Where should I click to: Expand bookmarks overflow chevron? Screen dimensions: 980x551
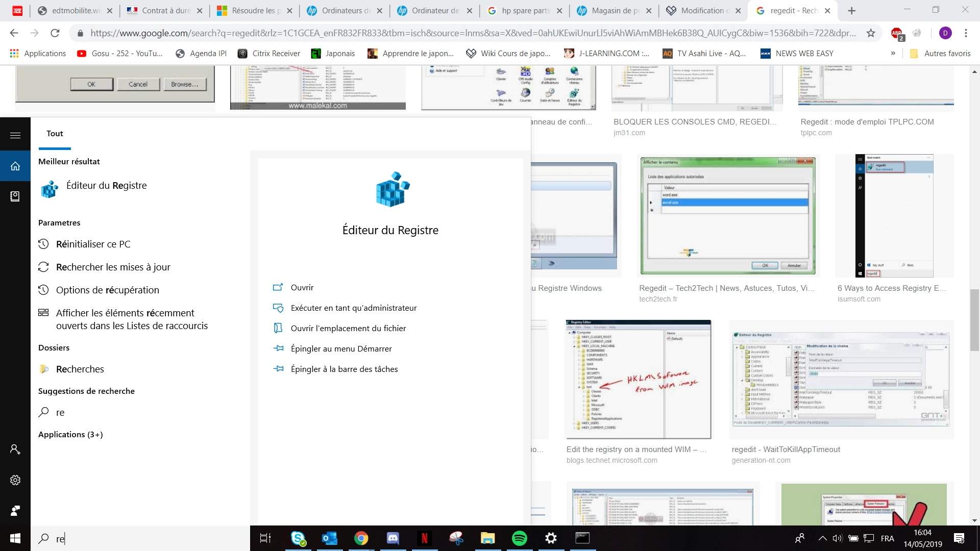pos(893,53)
